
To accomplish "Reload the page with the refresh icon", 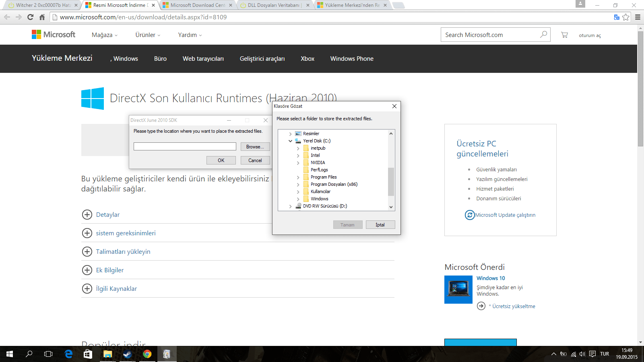I will pyautogui.click(x=30, y=17).
